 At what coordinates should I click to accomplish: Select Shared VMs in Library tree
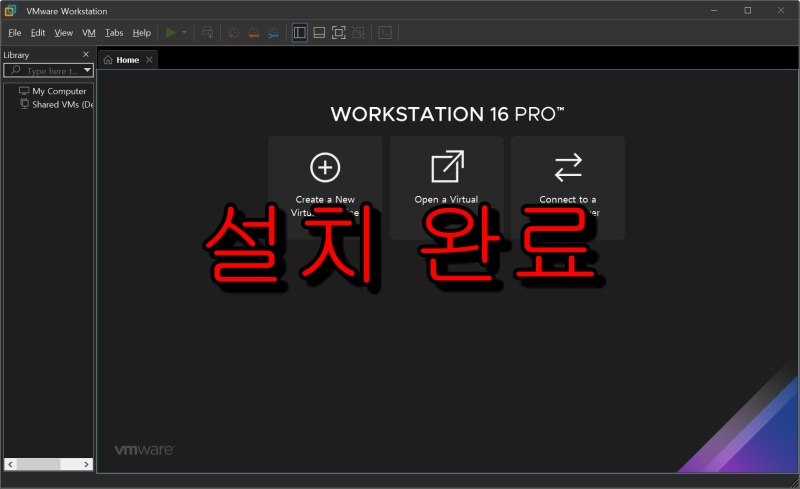click(x=62, y=105)
